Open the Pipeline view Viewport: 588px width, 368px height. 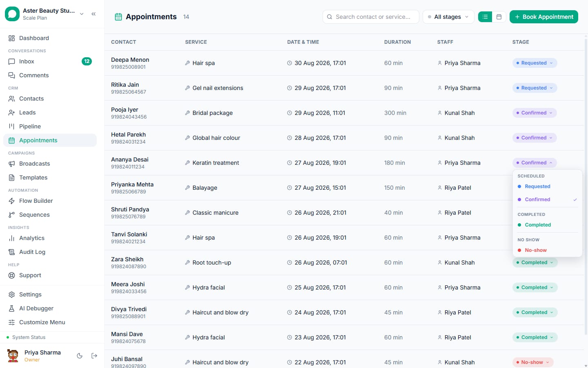pos(50,126)
